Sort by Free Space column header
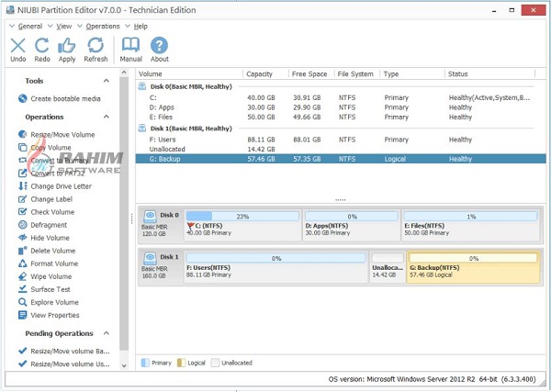The width and height of the screenshot is (551, 392). coord(311,73)
